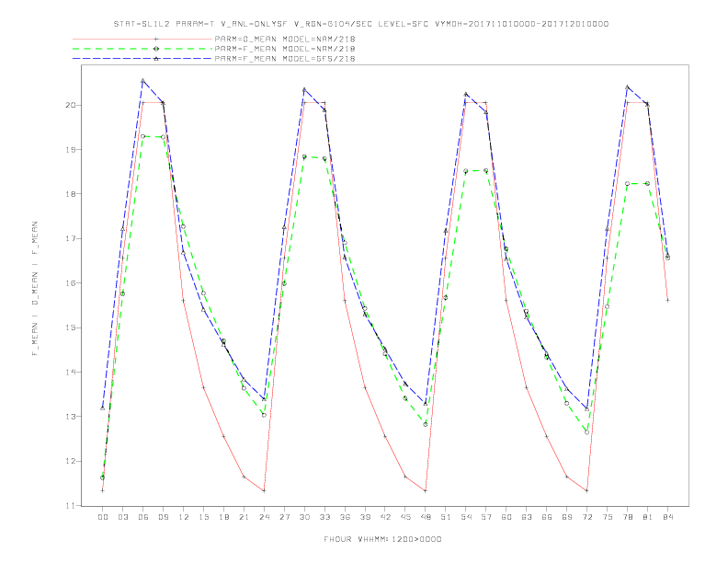
Task: Click x-axis forecast hour label 45
Action: [x=405, y=517]
